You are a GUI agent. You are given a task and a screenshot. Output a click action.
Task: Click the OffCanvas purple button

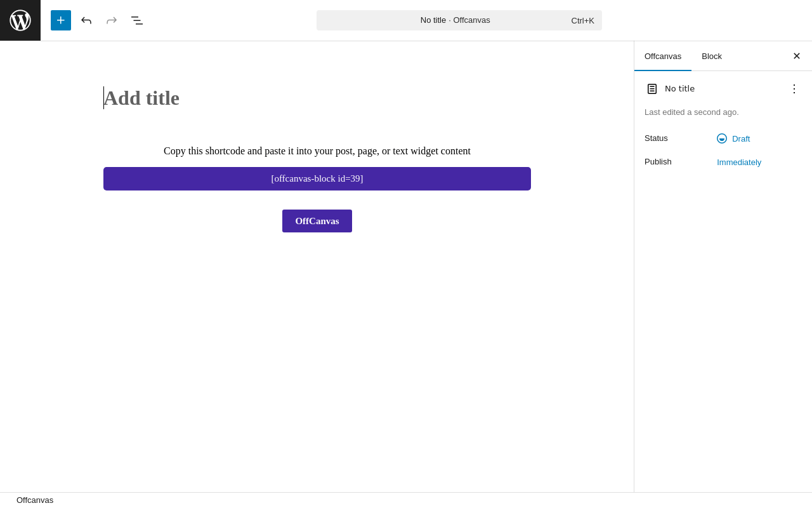coord(317,221)
